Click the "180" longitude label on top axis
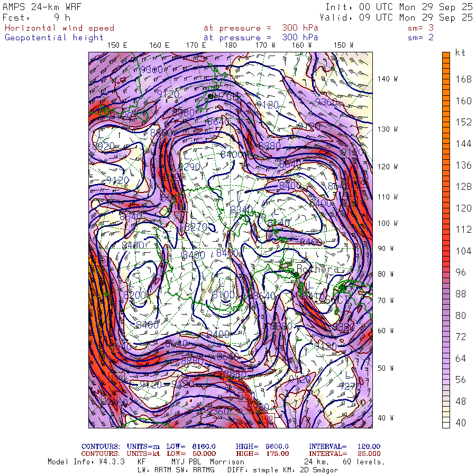This screenshot has height=476, width=476. 231,45
